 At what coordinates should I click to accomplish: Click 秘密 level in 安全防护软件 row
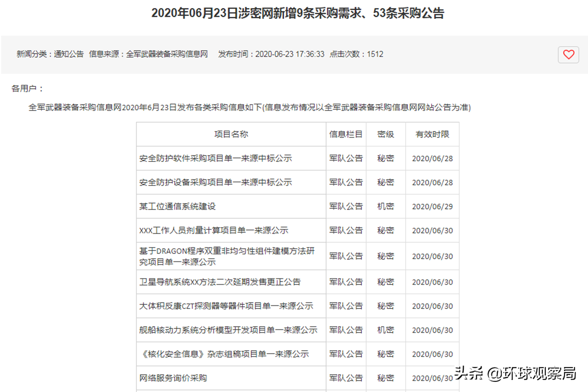[x=386, y=158]
